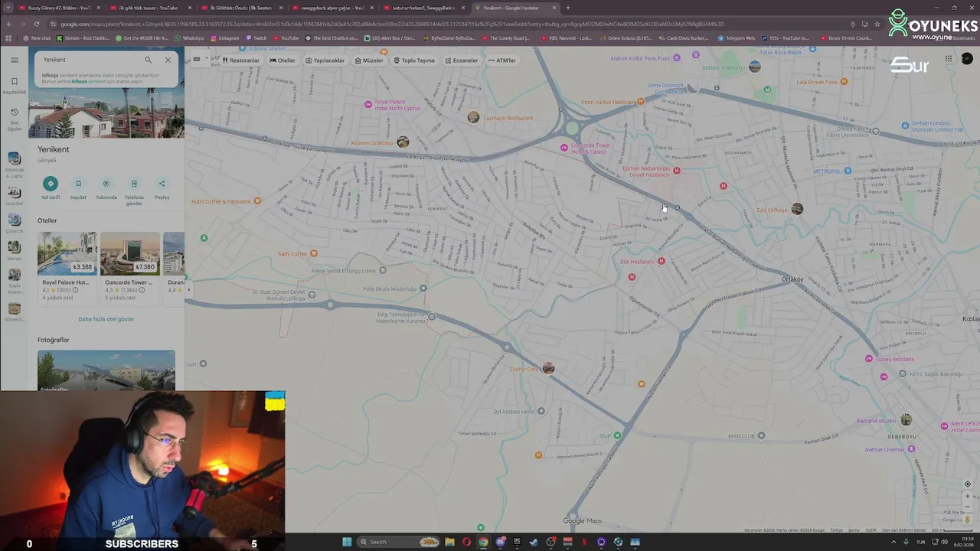Click the Lazmarin Restaurant map marker
This screenshot has height=551, width=980.
pyautogui.click(x=473, y=117)
